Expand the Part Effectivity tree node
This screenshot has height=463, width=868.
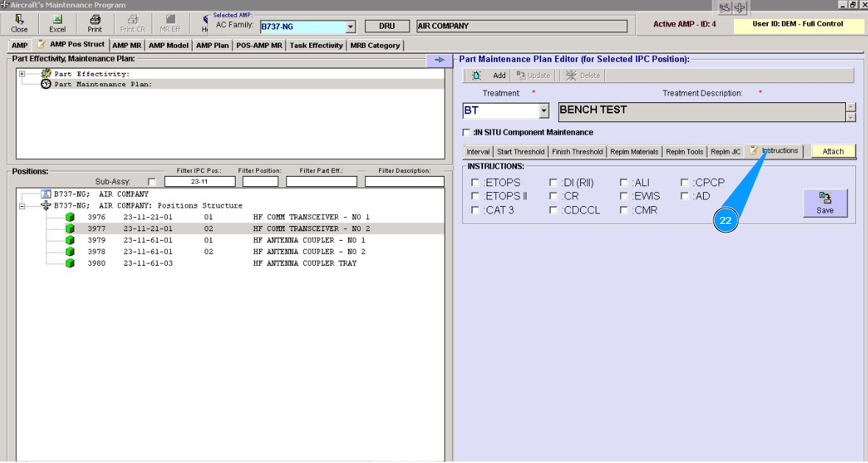22,74
